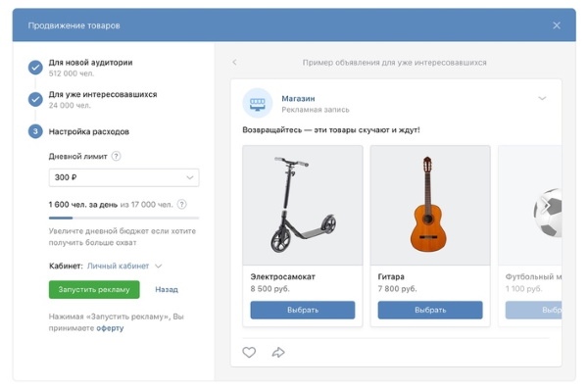Click Выбрать under Электросамокат
Viewport: 588px width, 390px height.
[303, 310]
